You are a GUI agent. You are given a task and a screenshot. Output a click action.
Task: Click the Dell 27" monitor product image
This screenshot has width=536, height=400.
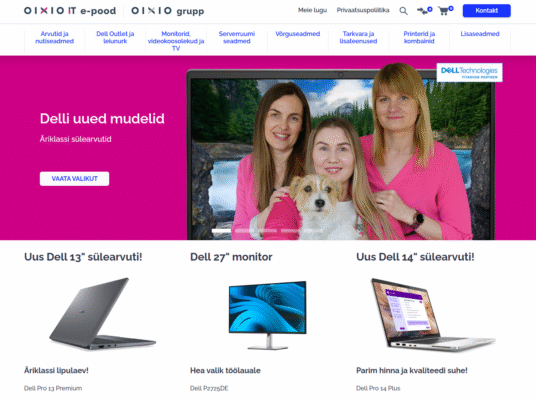(268, 315)
